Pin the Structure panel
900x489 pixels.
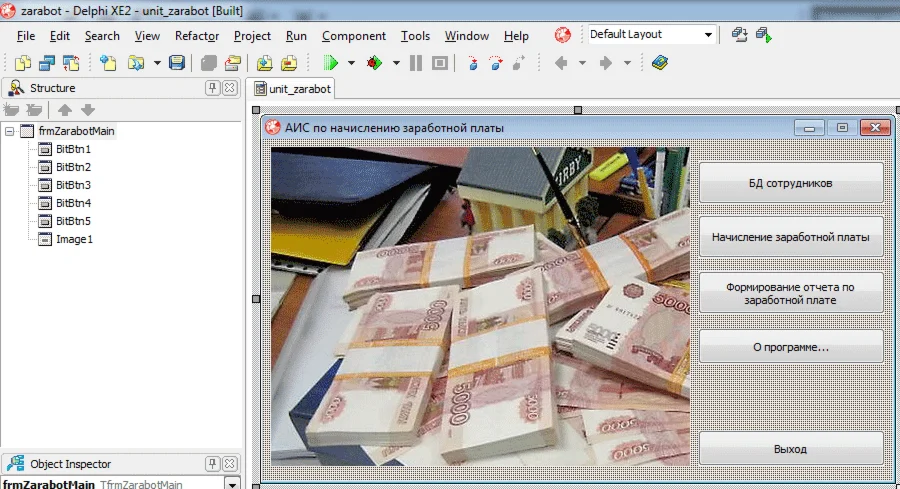pos(212,88)
